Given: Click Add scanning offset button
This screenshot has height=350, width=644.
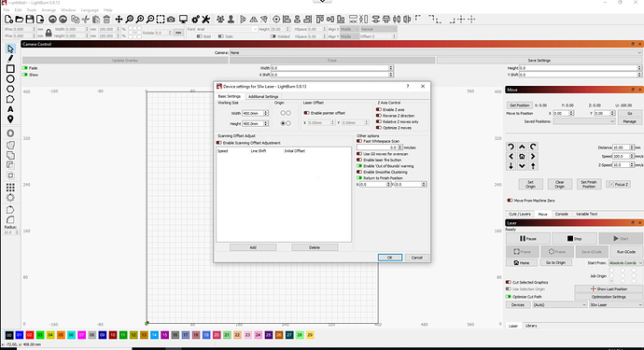Looking at the screenshot, I should 253,247.
